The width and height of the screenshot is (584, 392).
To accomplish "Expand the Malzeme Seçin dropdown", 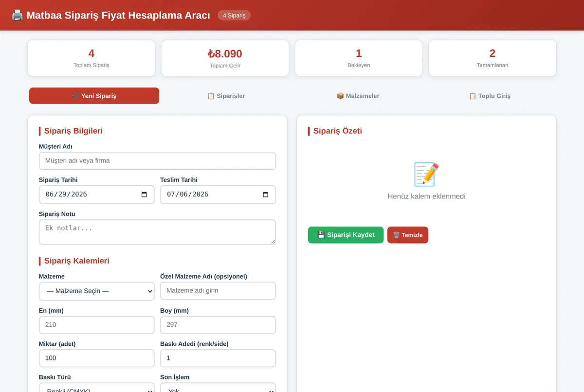I will (x=96, y=291).
